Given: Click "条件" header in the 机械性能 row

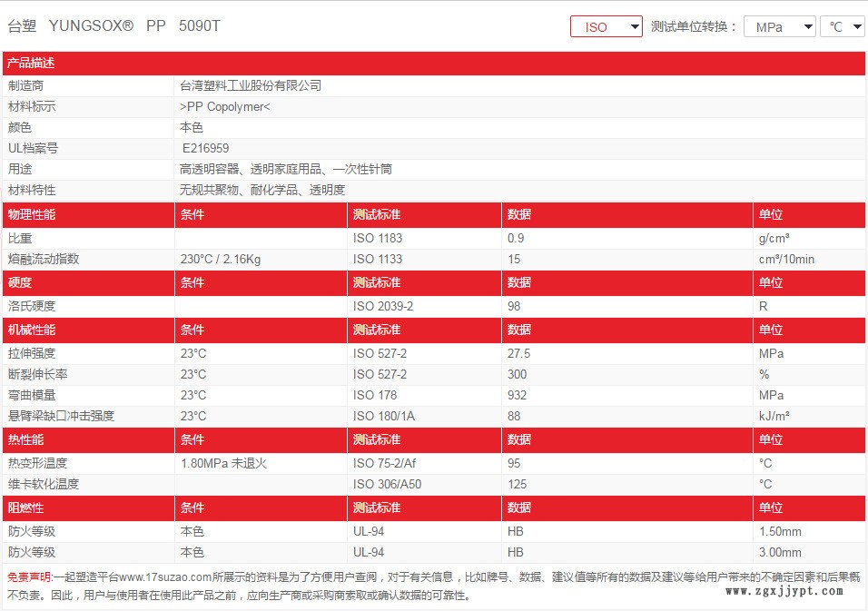Looking at the screenshot, I should click(x=192, y=330).
